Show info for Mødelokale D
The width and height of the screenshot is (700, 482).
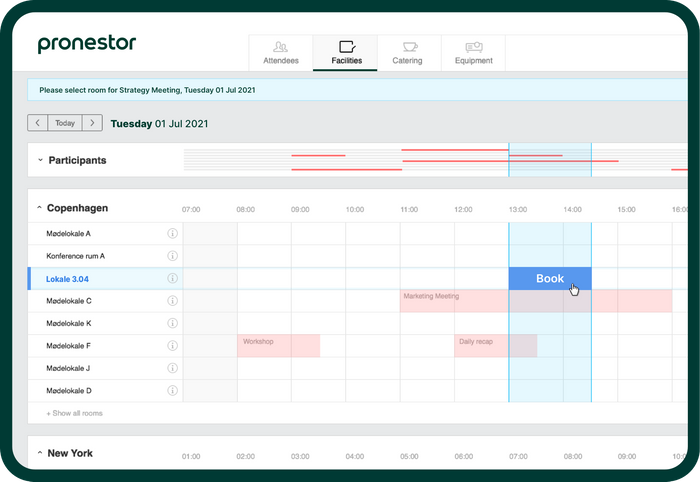click(x=172, y=391)
